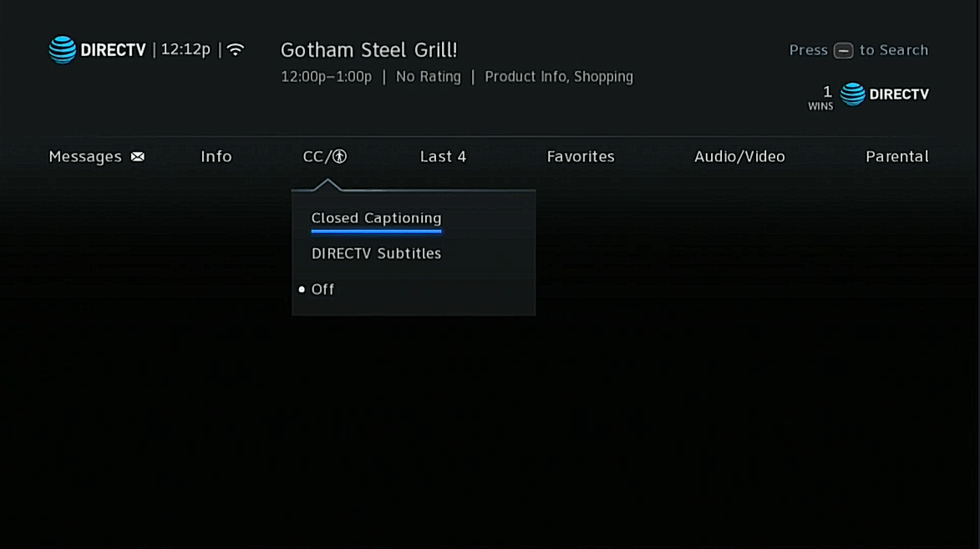Click the envelope icon next to Messages
Screen dimensions: 980x549
[137, 156]
